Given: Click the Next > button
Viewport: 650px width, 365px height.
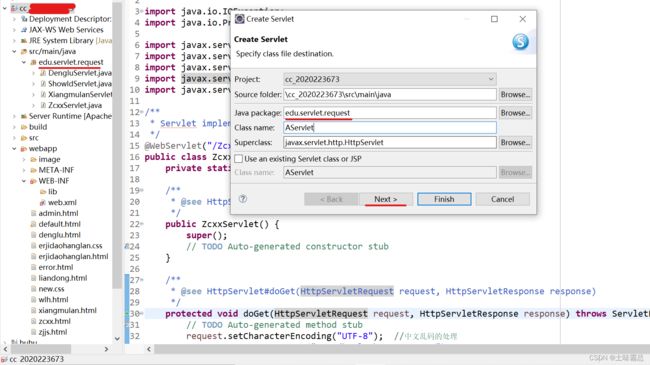Looking at the screenshot, I should pyautogui.click(x=386, y=199).
